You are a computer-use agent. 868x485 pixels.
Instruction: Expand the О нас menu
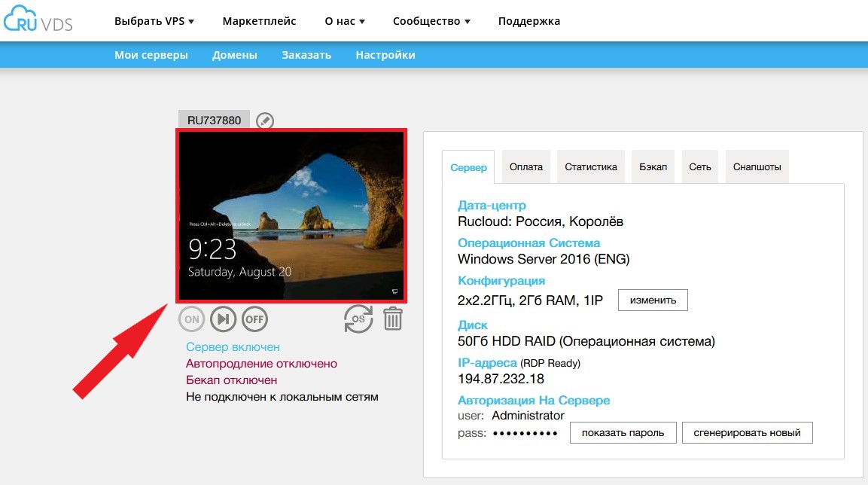[343, 21]
